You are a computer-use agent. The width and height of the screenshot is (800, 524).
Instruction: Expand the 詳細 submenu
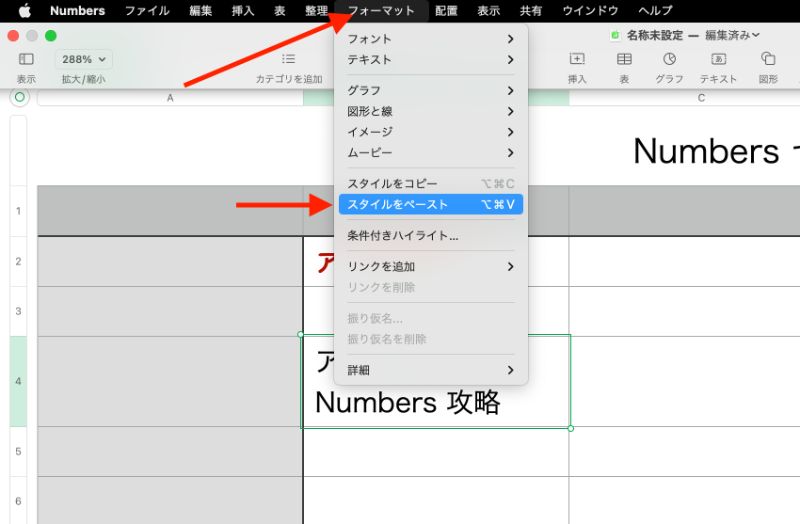pos(431,370)
